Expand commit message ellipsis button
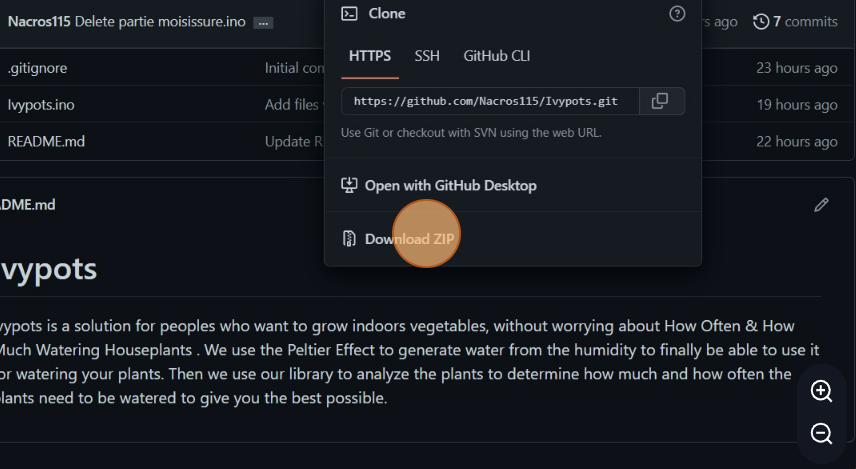This screenshot has height=469, width=856. (263, 23)
